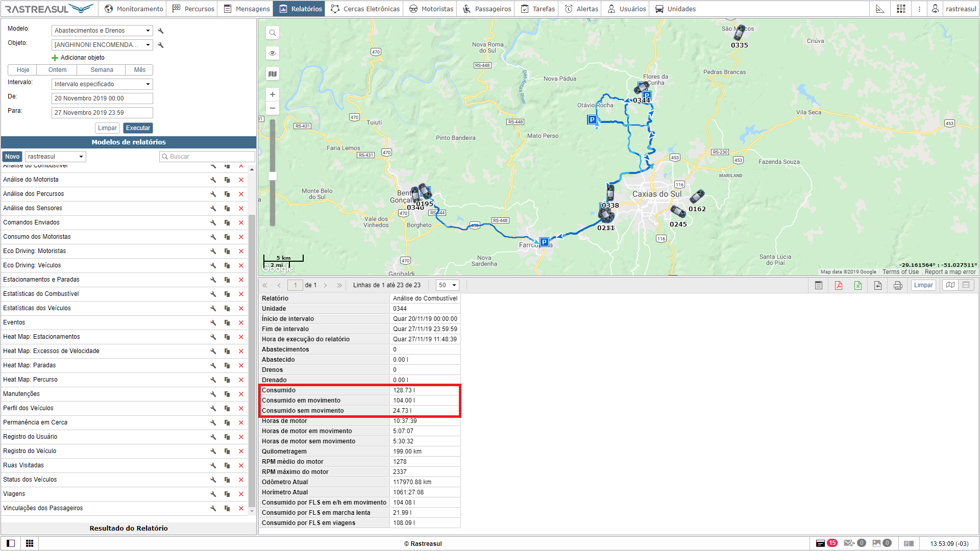Print the report using printer icon

[x=898, y=285]
